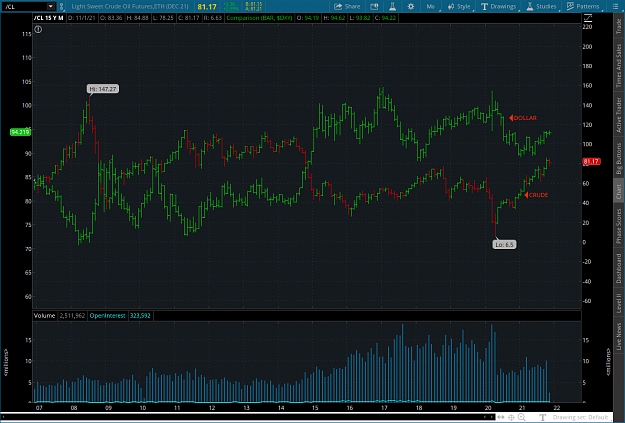Screen dimensions: 625x423
Task: Click the OpenInterest study label
Action: (107, 316)
